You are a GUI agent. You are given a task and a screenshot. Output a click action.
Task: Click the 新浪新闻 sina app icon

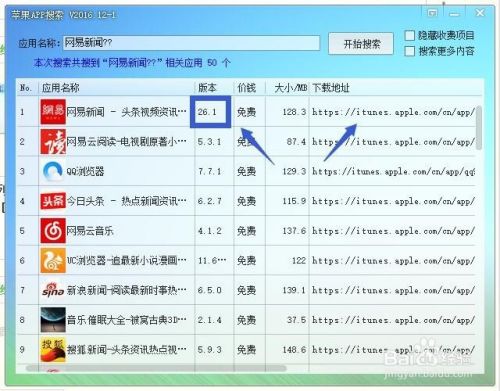pos(53,290)
